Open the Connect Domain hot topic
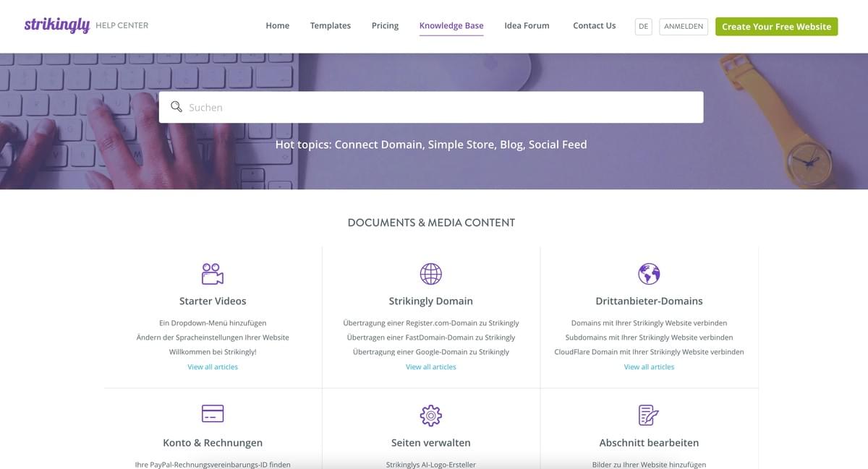The width and height of the screenshot is (868, 469). 378,145
